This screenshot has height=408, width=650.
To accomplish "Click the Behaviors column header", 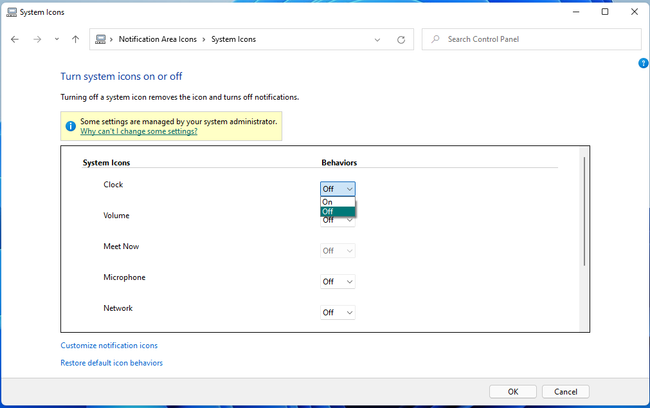I will (x=339, y=163).
